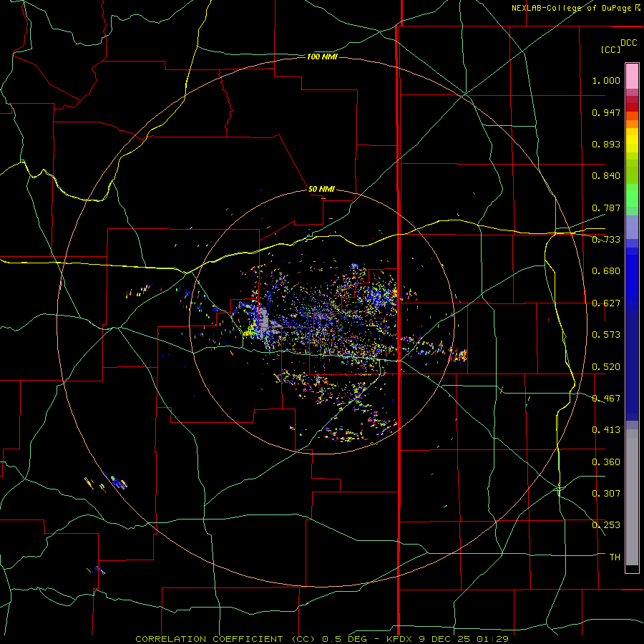This screenshot has height=644, width=644.
Task: Click the 0.680 legend value
Action: (606, 271)
